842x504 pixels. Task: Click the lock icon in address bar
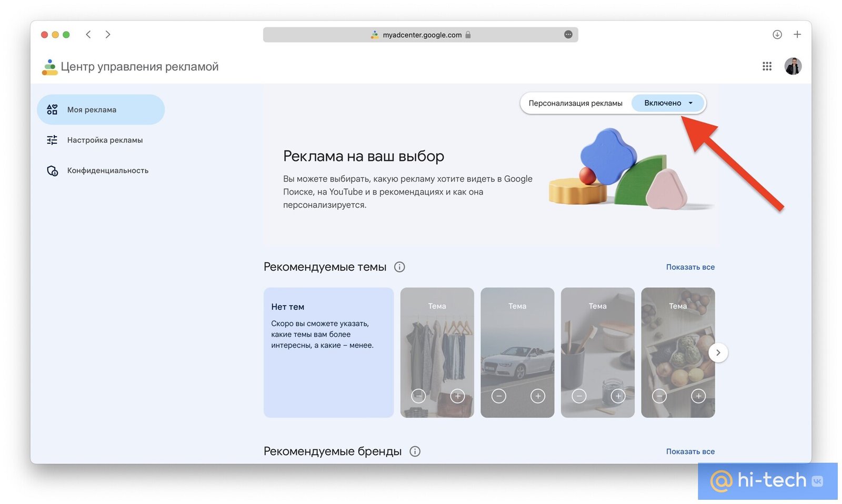(x=468, y=35)
